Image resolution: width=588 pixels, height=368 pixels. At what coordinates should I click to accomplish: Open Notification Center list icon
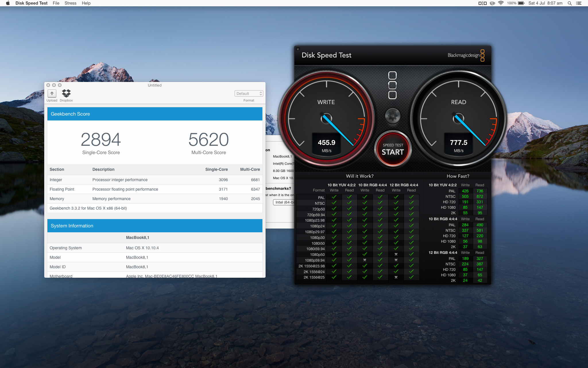click(579, 3)
